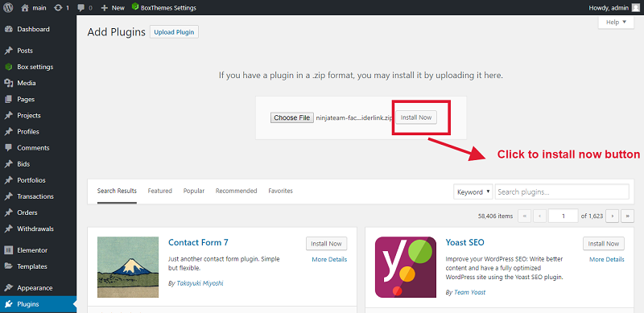Open author link Takayuki Miyoshi

[200, 283]
